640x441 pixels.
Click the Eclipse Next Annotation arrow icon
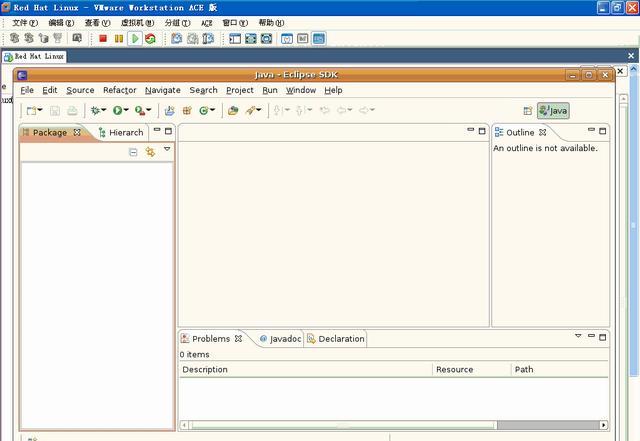tap(277, 110)
